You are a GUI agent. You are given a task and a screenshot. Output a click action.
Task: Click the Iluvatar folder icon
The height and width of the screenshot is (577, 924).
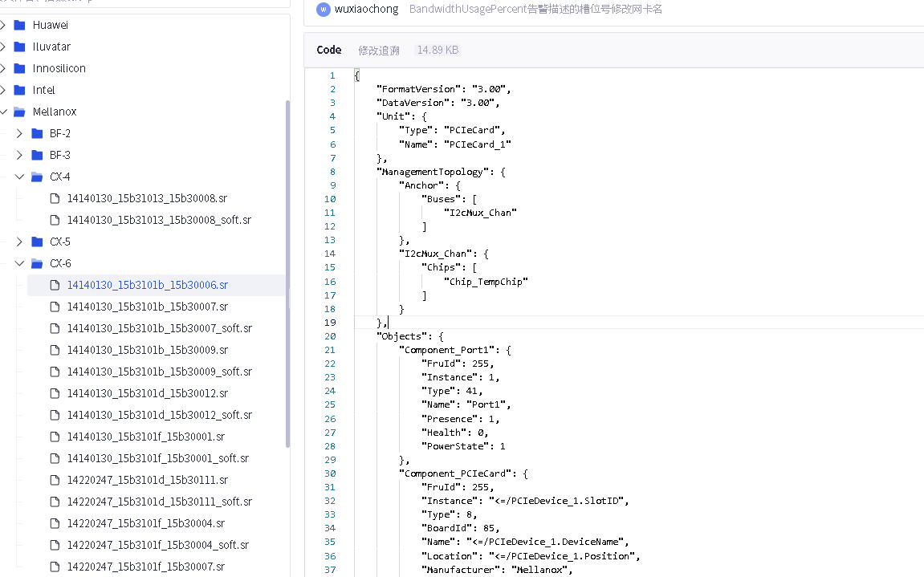pos(20,47)
